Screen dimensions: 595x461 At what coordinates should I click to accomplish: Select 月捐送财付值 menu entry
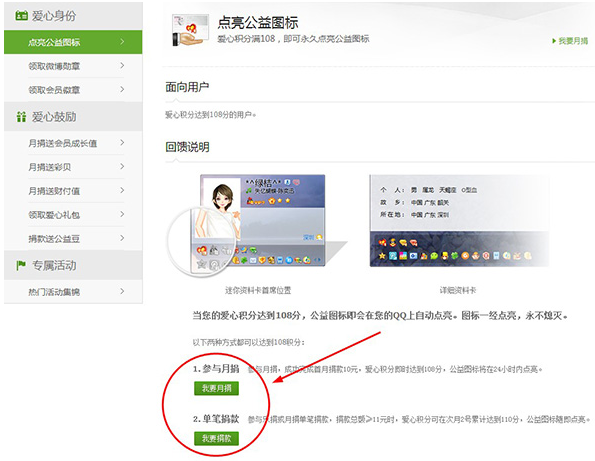click(73, 191)
